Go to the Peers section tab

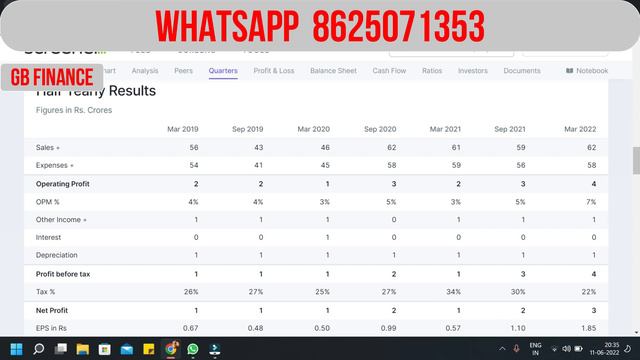pyautogui.click(x=183, y=71)
